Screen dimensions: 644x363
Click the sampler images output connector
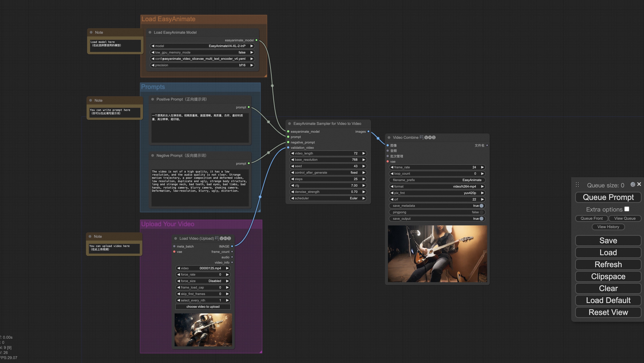368,132
